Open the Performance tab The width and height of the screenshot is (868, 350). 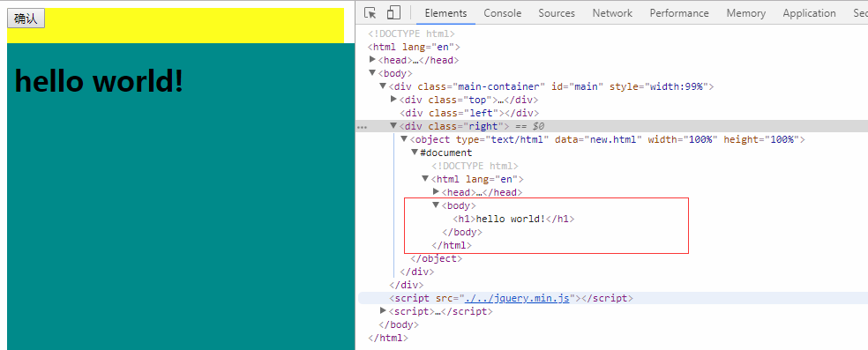(x=679, y=13)
